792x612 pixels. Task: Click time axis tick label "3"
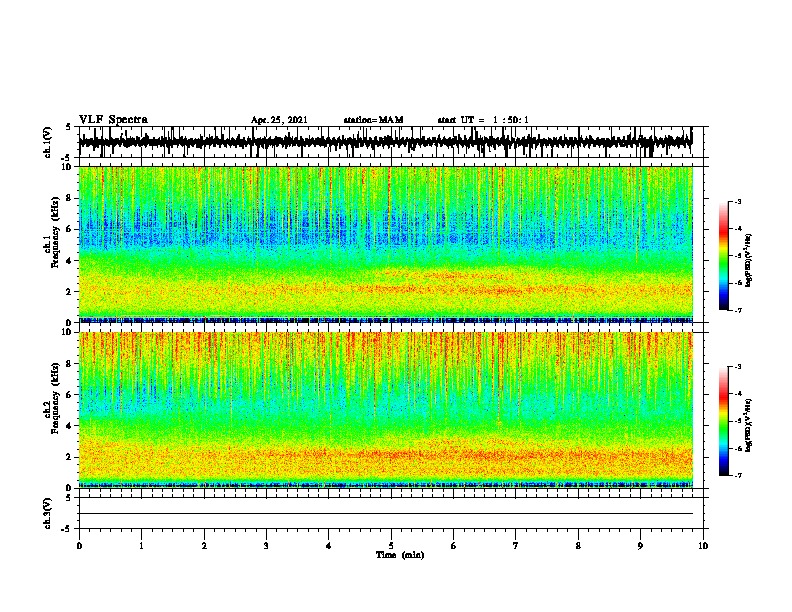[x=266, y=546]
